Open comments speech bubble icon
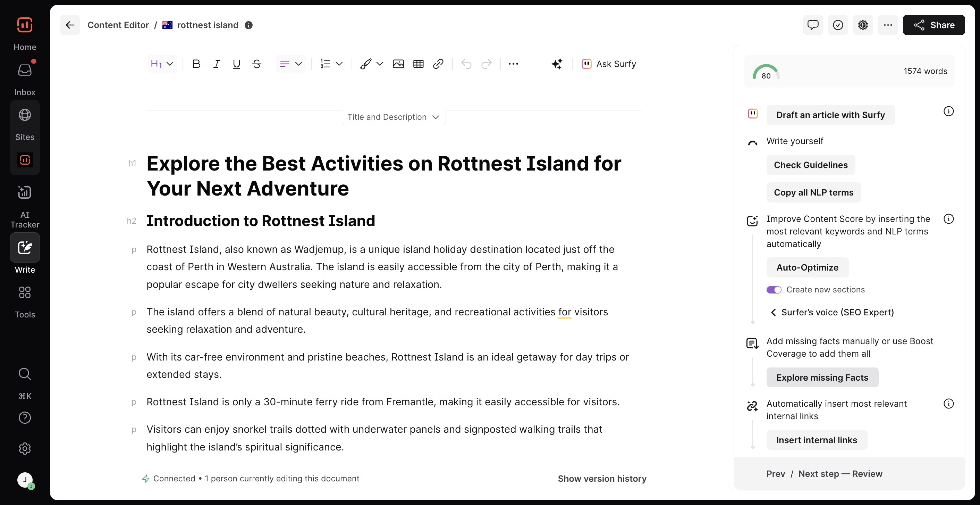Viewport: 980px width, 505px height. coord(813,25)
